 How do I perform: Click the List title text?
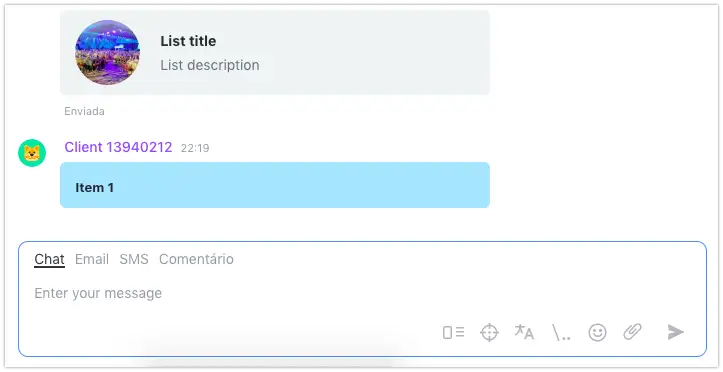point(188,41)
